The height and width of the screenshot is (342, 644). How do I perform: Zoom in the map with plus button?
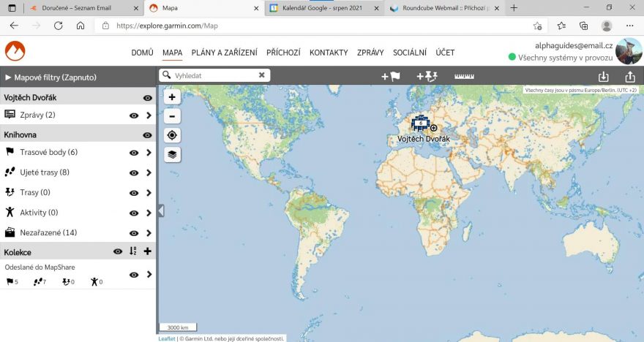click(x=172, y=97)
